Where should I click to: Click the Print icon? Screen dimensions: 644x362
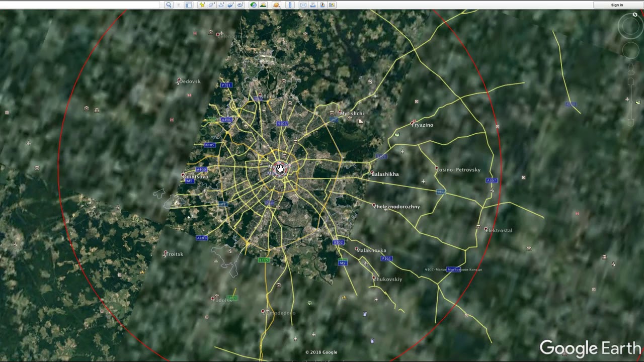pos(313,5)
